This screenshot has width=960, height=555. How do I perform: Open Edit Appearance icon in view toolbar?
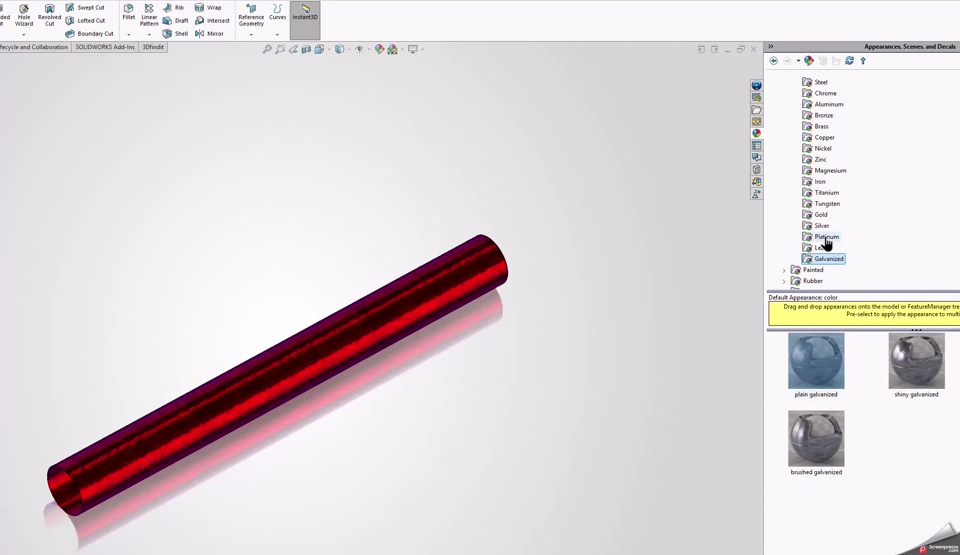[x=380, y=49]
